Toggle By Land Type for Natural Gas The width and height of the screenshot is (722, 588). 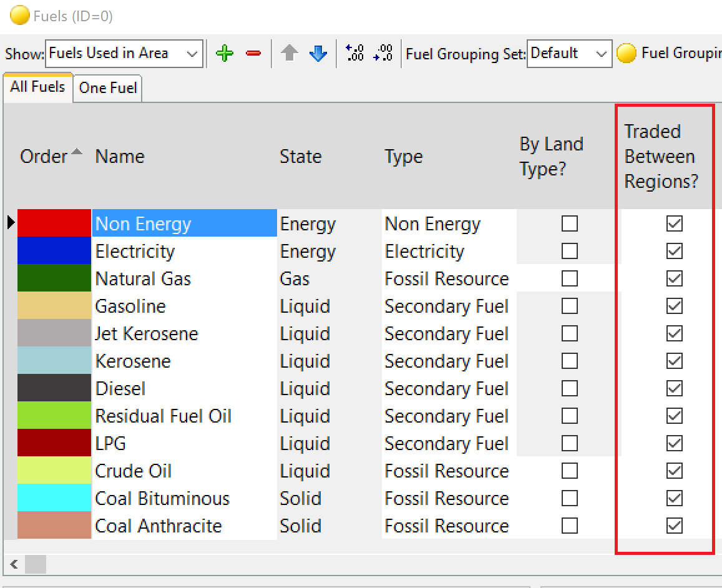[x=570, y=278]
